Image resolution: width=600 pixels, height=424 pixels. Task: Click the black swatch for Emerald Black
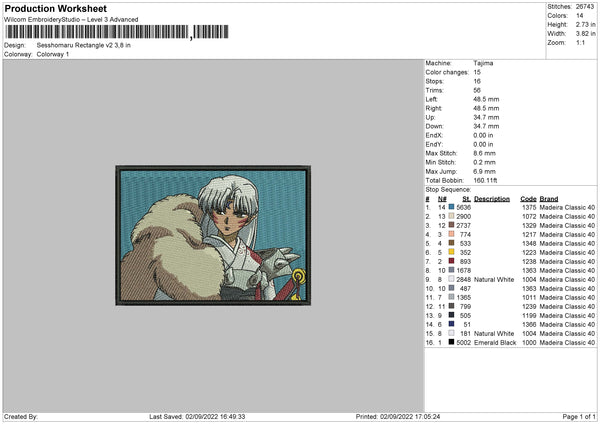click(452, 342)
